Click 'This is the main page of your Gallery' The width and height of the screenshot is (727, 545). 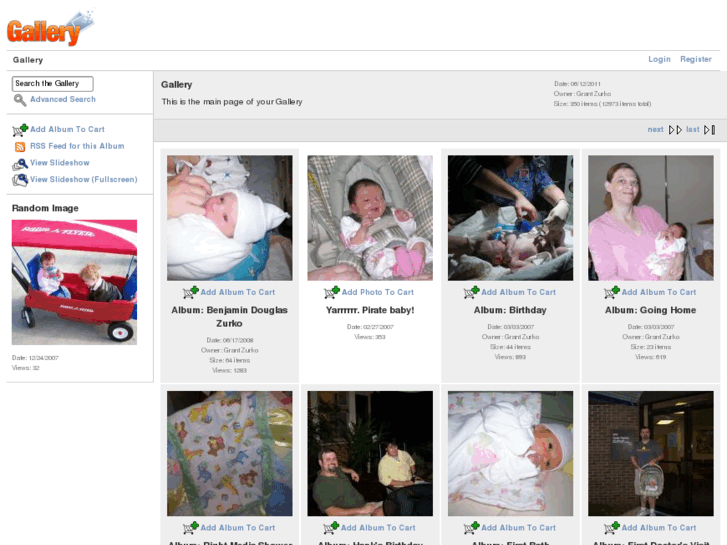point(232,102)
